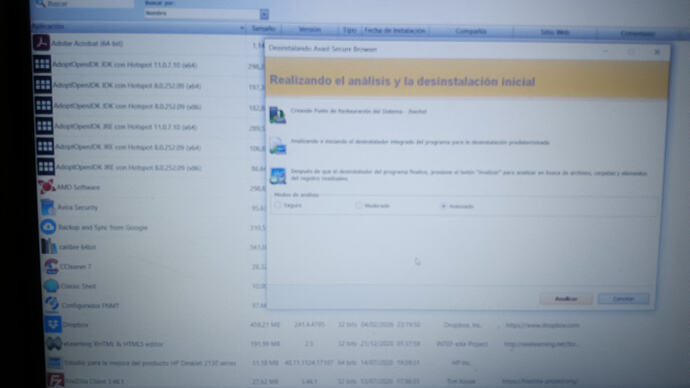Sort by the Sitio Web column header
Screen dimensions: 690x388
[x=555, y=32]
